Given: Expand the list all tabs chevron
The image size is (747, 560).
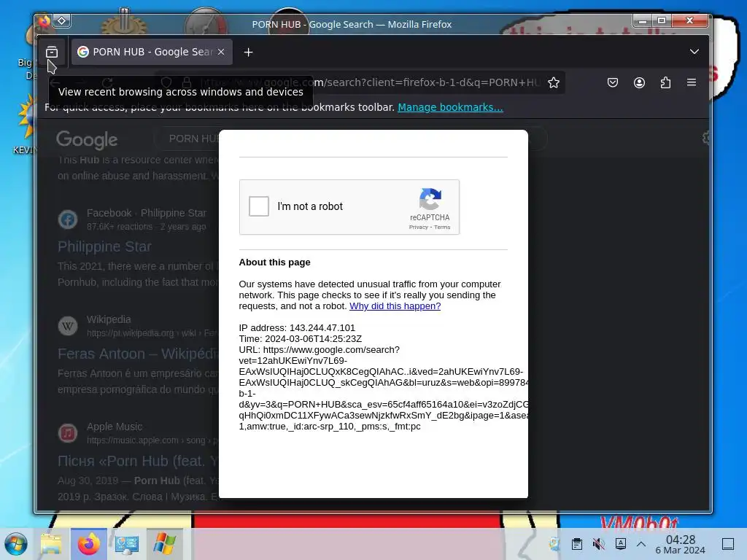Looking at the screenshot, I should pos(694,52).
